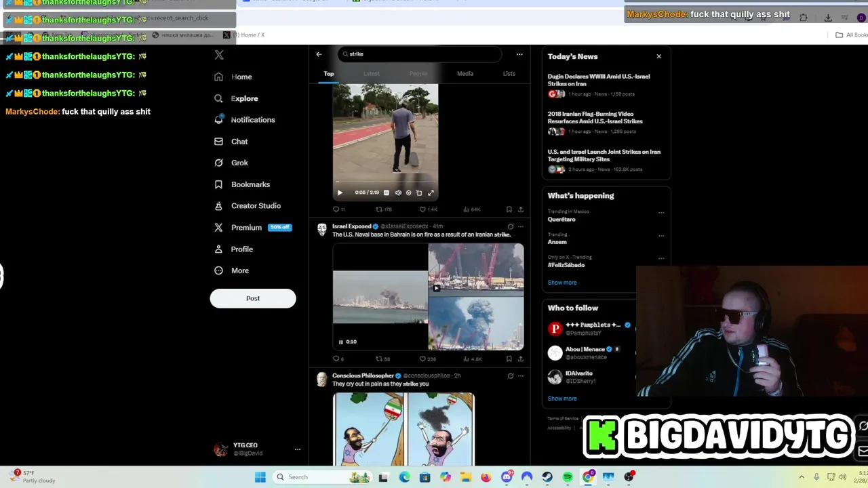
Task: Go back with the arrow beside search
Action: pos(319,54)
